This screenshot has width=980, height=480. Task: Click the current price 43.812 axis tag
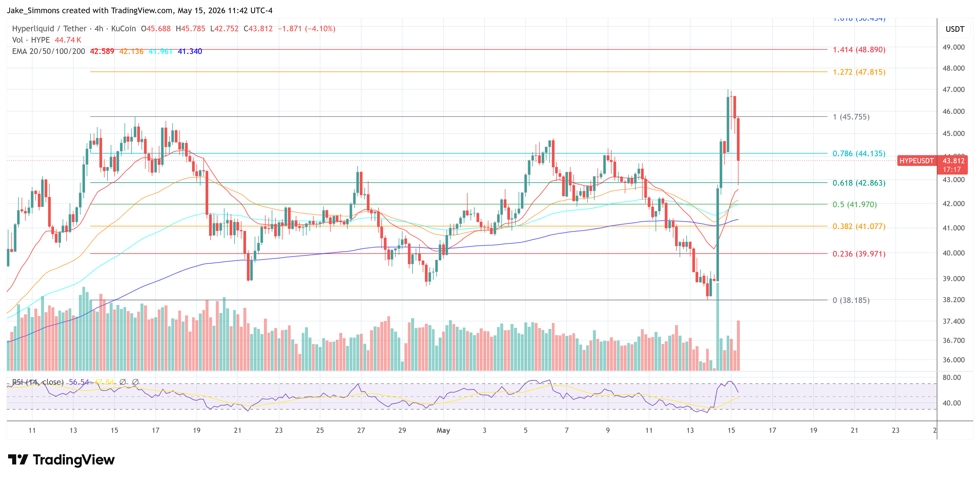[x=953, y=161]
